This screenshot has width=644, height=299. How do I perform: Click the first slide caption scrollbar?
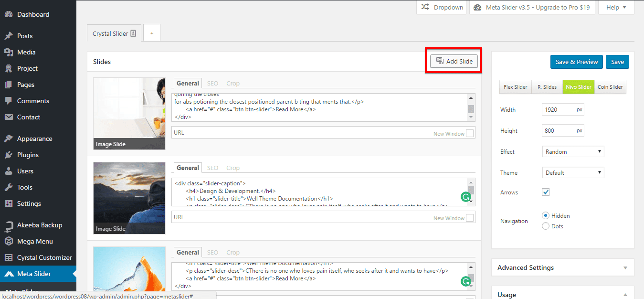coord(471,107)
